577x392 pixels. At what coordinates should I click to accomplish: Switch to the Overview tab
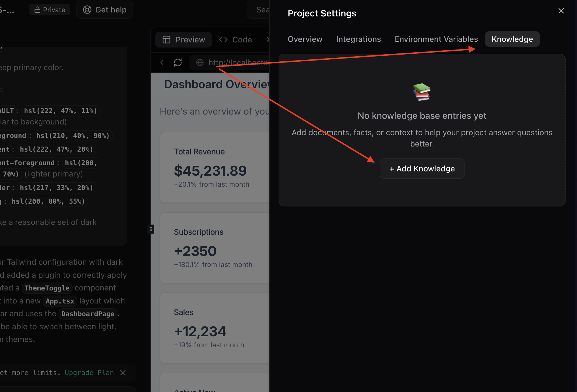click(305, 39)
